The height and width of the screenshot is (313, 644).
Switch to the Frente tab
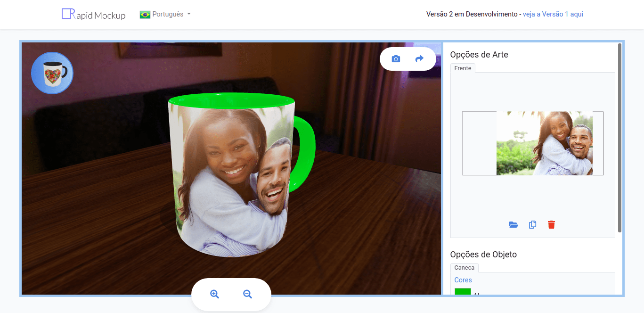[x=463, y=68]
